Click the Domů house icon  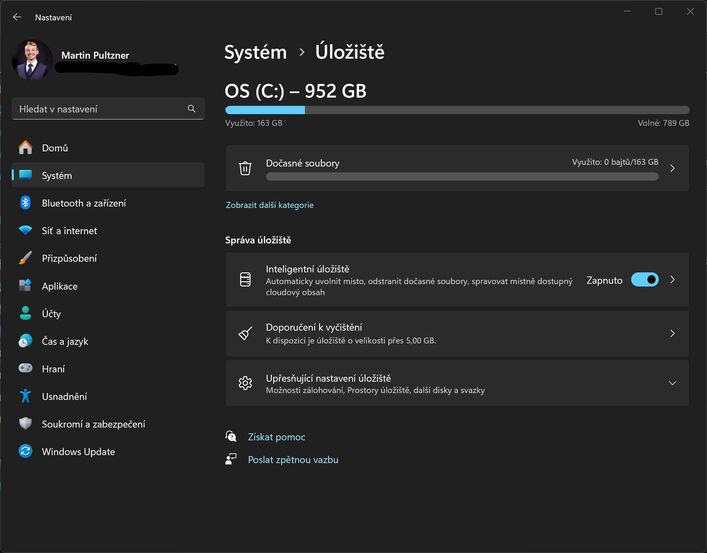25,147
